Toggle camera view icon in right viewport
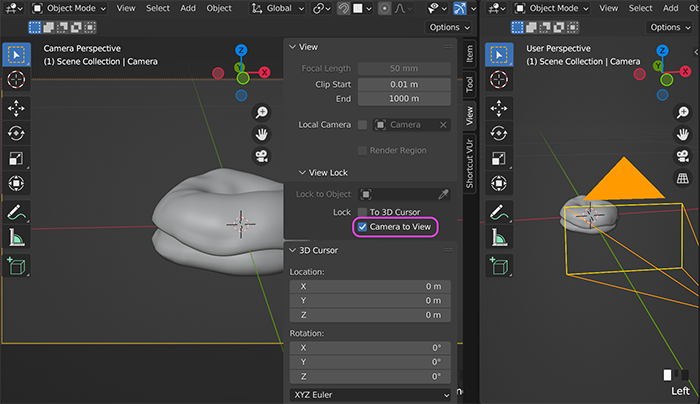The image size is (700, 404). coord(683,156)
